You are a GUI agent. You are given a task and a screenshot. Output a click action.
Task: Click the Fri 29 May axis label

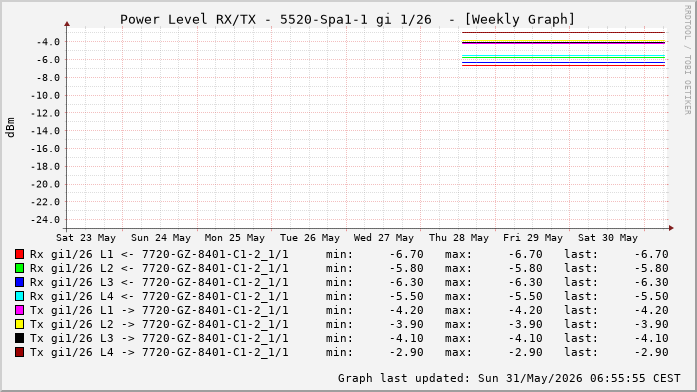(533, 238)
